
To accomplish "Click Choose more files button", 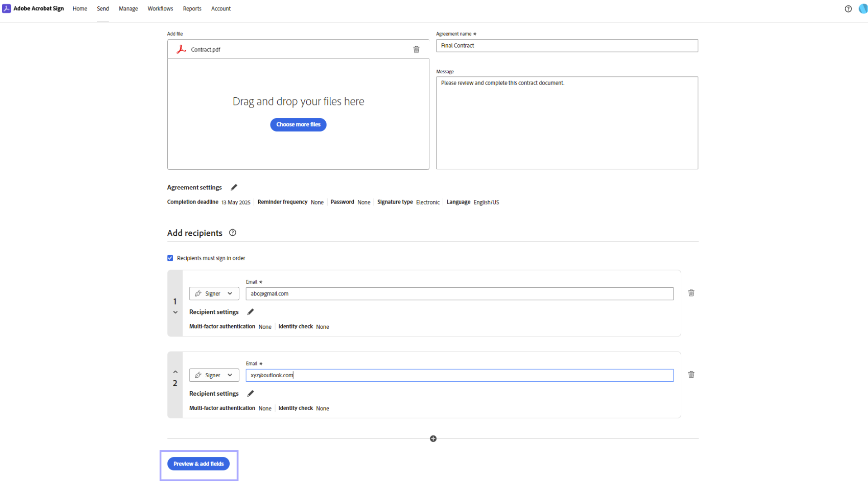I will click(298, 124).
